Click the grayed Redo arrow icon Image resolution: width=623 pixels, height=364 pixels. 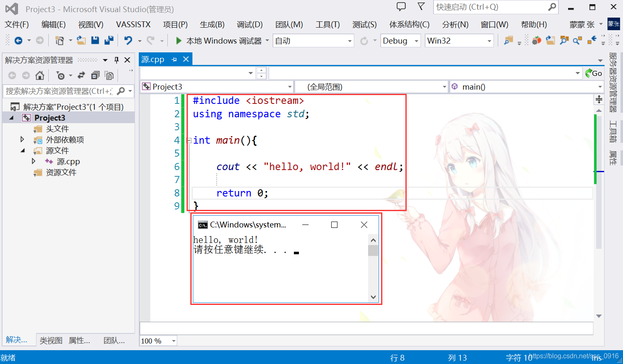tap(151, 41)
